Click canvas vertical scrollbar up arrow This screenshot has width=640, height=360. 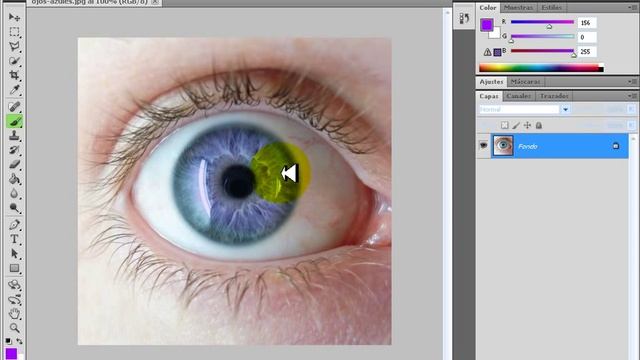coord(447,12)
